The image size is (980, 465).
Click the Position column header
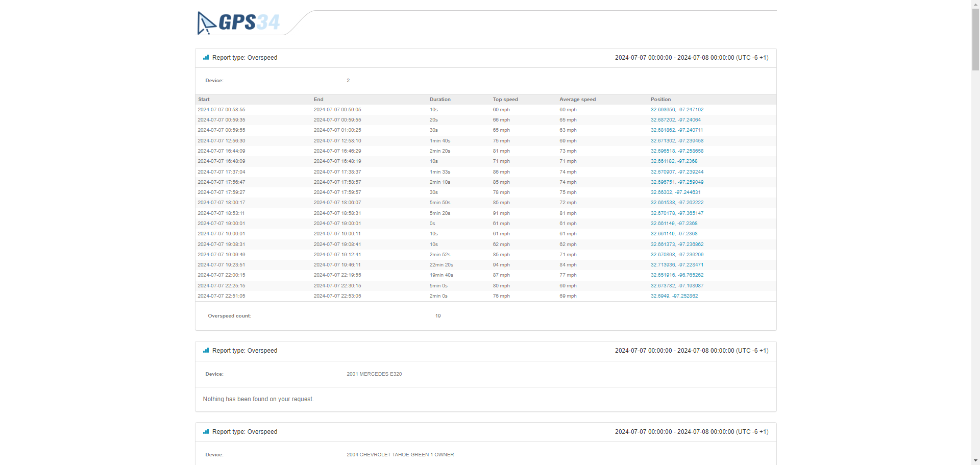(660, 100)
